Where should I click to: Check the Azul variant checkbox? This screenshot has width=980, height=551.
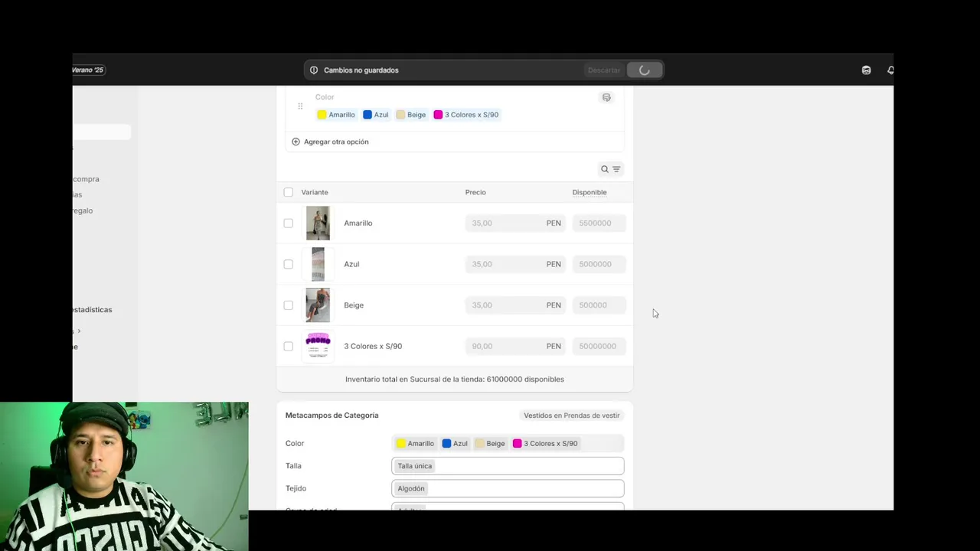coord(288,264)
